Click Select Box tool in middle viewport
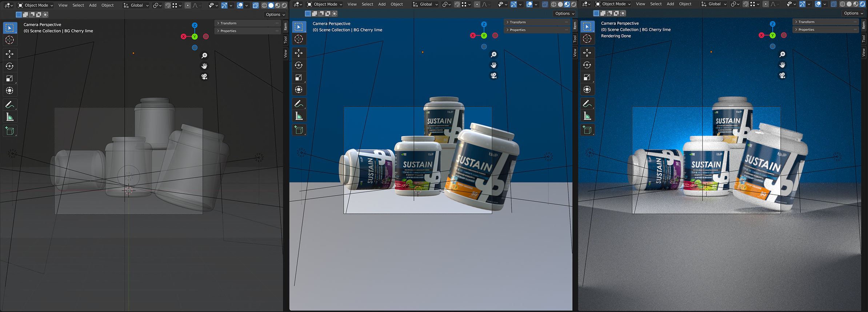This screenshot has width=868, height=312. 299,27
